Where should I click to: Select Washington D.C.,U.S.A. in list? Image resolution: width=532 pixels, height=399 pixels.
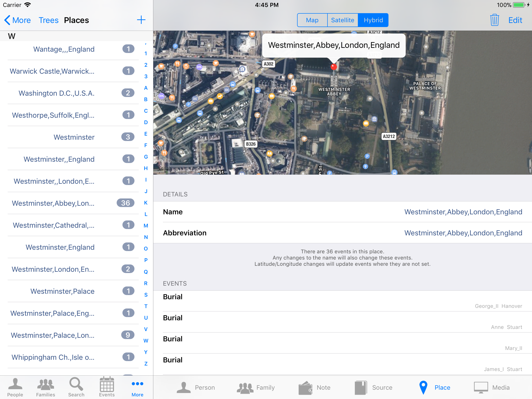[x=56, y=93]
